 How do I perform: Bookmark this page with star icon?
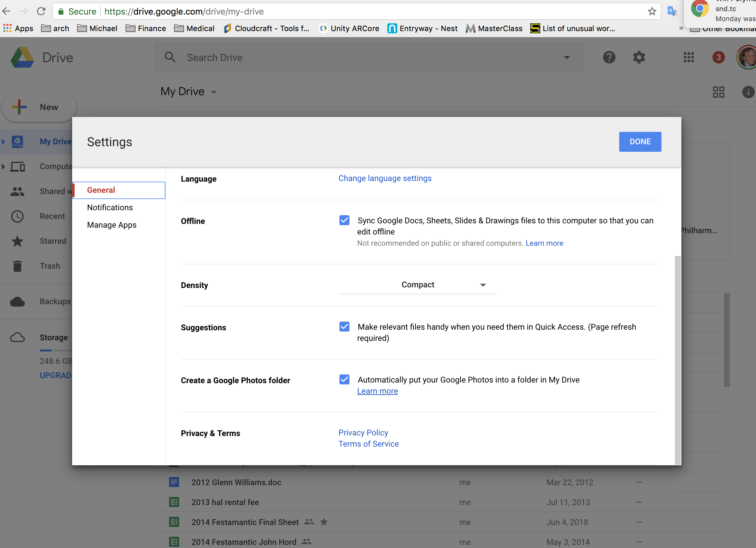point(652,12)
